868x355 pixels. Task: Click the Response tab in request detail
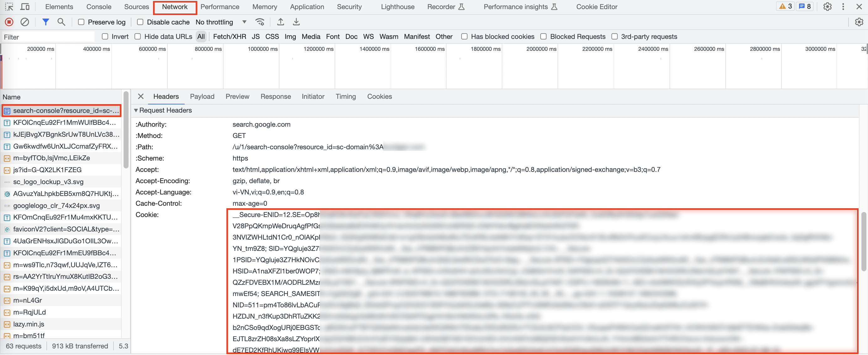point(276,96)
